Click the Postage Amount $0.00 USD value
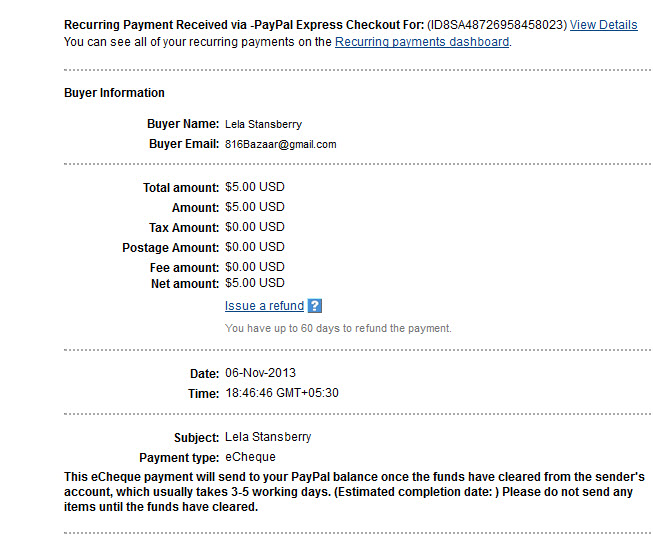The image size is (653, 548). coord(255,247)
